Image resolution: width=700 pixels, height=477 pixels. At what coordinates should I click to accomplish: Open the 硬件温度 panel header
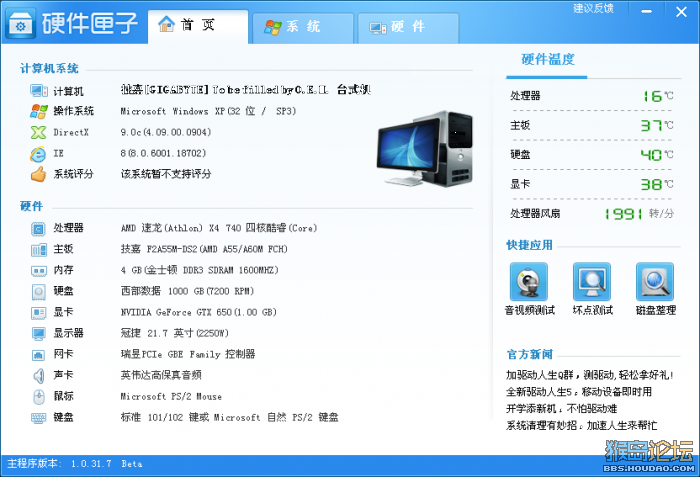coord(548,59)
